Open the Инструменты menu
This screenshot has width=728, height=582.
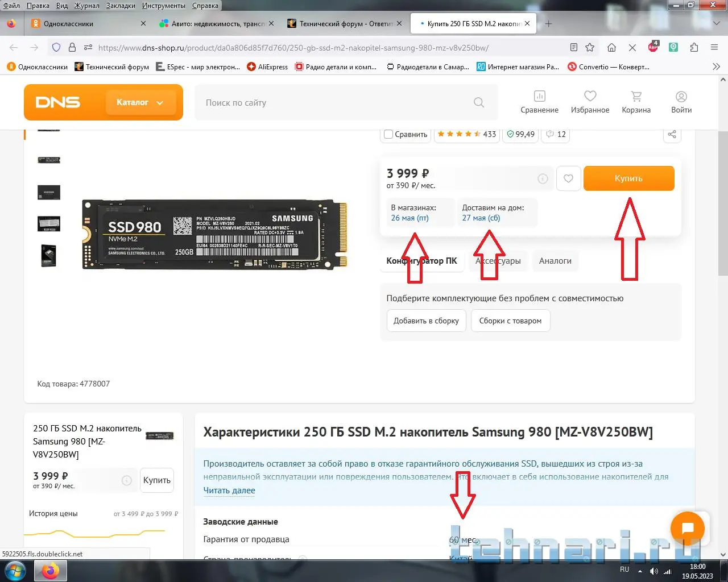pyautogui.click(x=164, y=6)
